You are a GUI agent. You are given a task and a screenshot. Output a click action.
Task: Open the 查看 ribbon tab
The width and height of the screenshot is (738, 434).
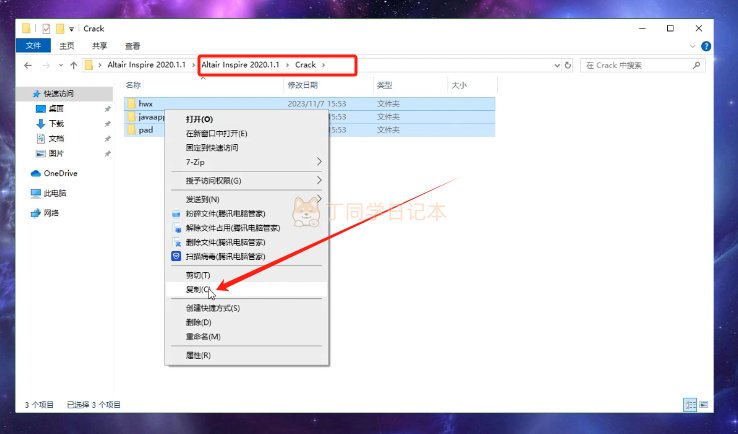coord(132,46)
